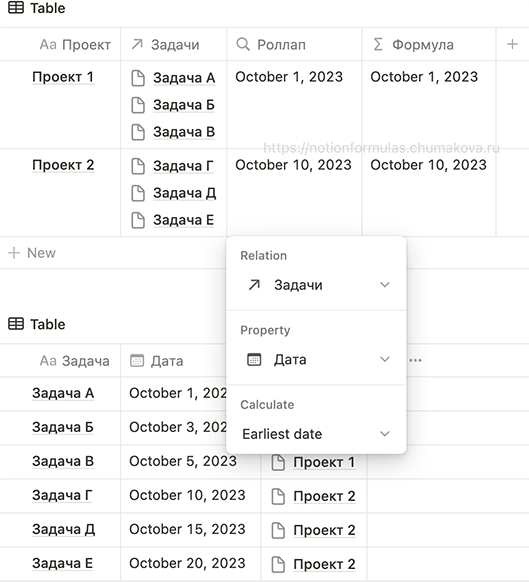
Task: Click the search icon in the Роллап header
Action: point(243,44)
